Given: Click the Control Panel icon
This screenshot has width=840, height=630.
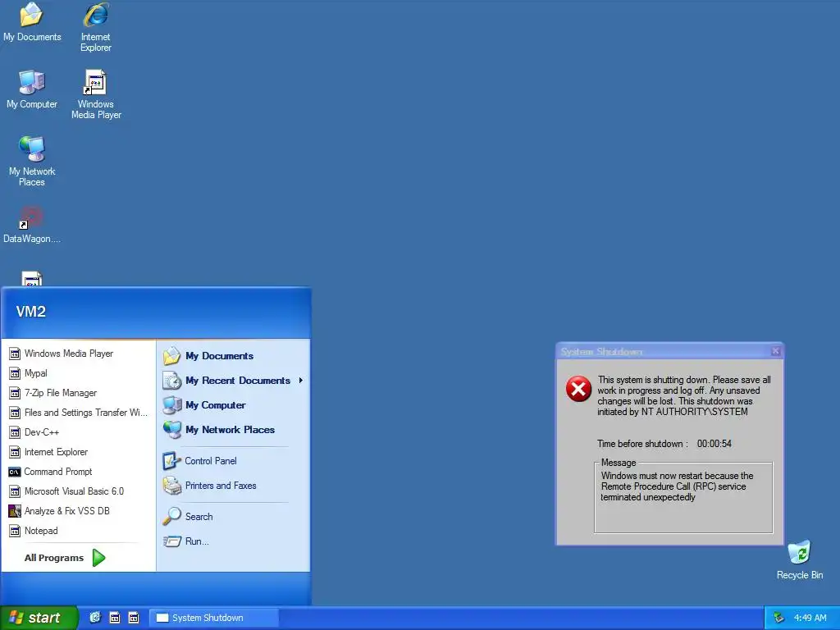Looking at the screenshot, I should 171,461.
